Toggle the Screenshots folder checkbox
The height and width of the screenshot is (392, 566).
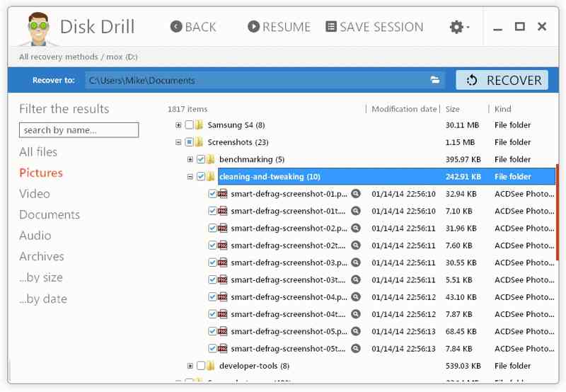click(189, 142)
